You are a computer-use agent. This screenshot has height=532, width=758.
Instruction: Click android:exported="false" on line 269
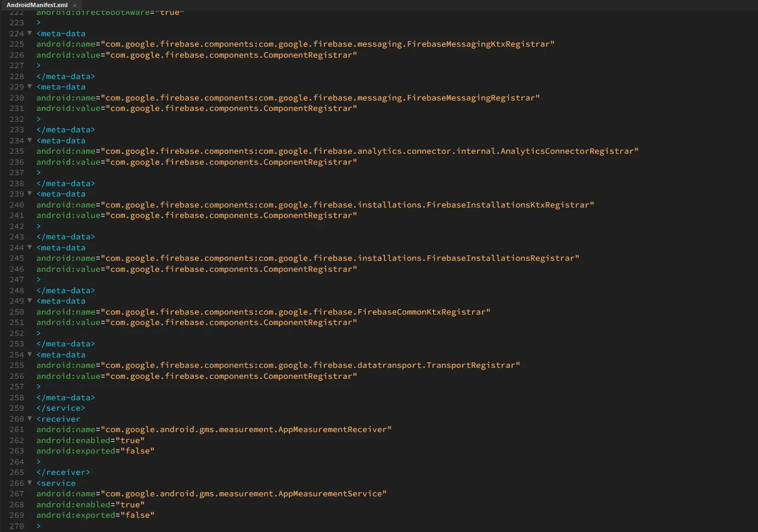click(96, 515)
